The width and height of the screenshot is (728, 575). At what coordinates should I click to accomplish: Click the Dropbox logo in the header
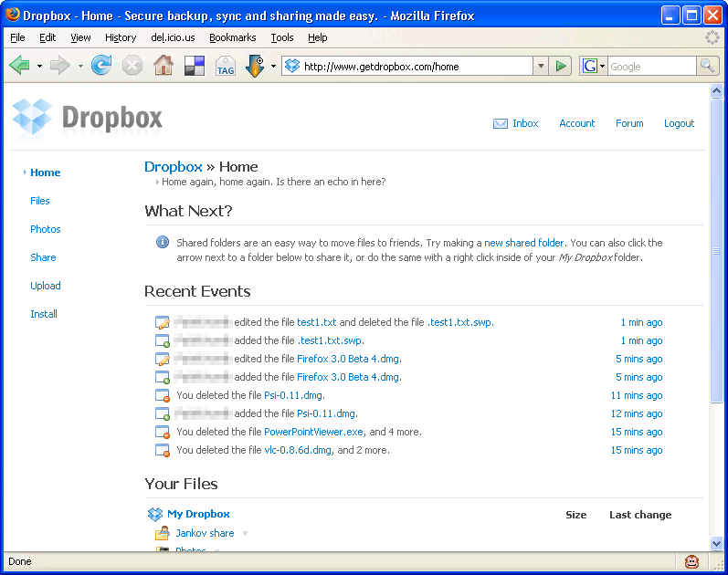tap(88, 118)
